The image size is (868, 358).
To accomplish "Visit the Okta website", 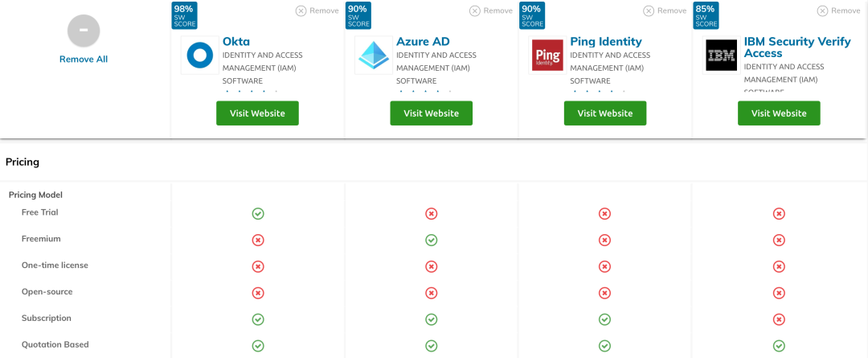I will [257, 113].
